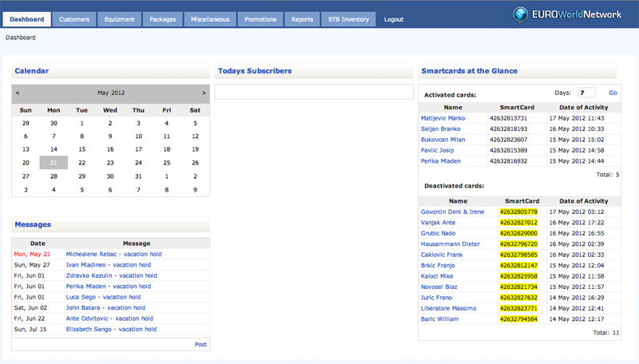639x364 pixels.
Task: Open Elizabeth Sango vacation hold message
Action: click(x=111, y=329)
